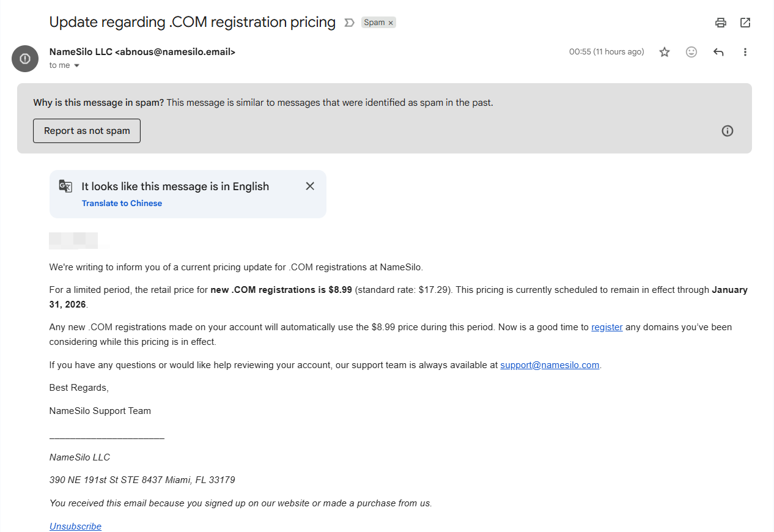Dismiss the translation suggestion banner
The width and height of the screenshot is (774, 532).
310,186
